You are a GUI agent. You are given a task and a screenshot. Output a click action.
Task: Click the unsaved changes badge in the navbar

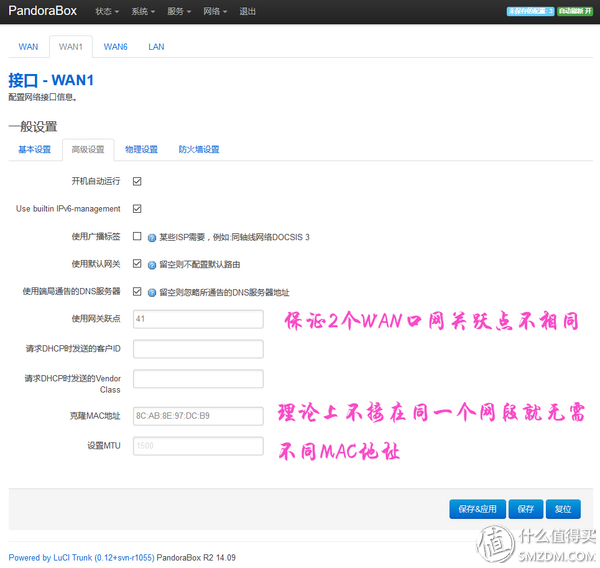tap(530, 11)
